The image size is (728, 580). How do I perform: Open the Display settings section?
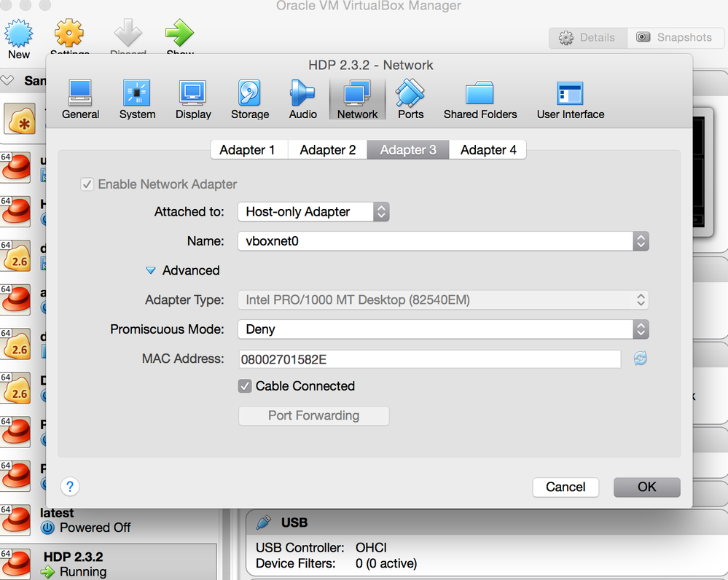(x=193, y=99)
